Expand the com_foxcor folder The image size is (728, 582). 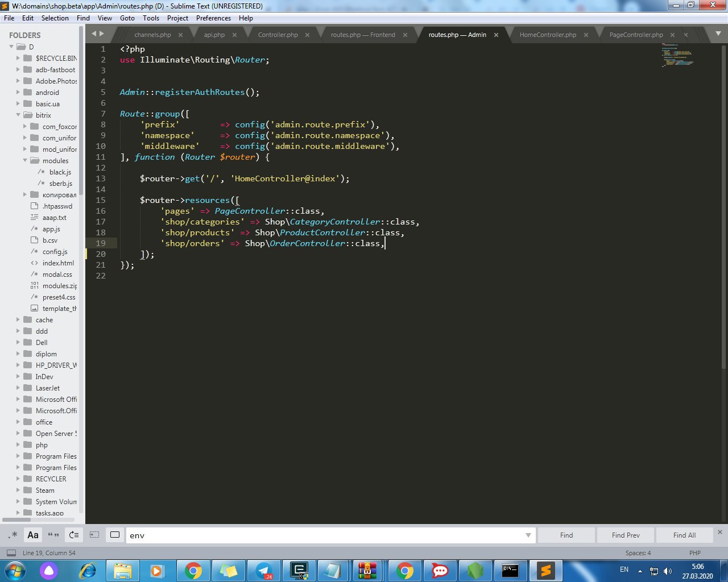25,126
